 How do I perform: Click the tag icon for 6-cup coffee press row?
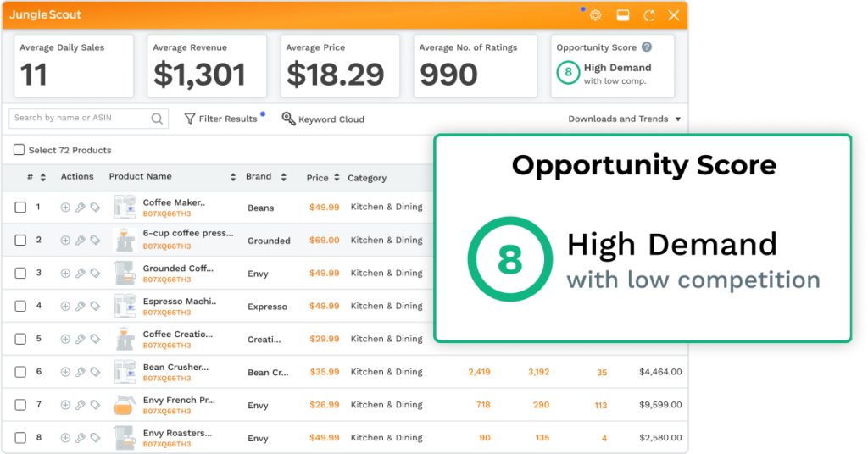95,240
